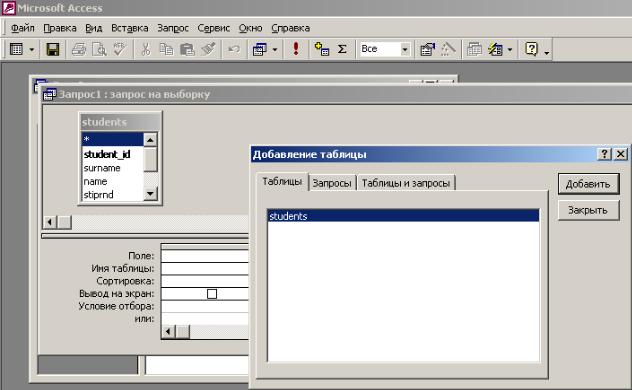Click the Поле cell in design grid
Image resolution: width=632 pixels, height=390 pixels.
point(205,256)
